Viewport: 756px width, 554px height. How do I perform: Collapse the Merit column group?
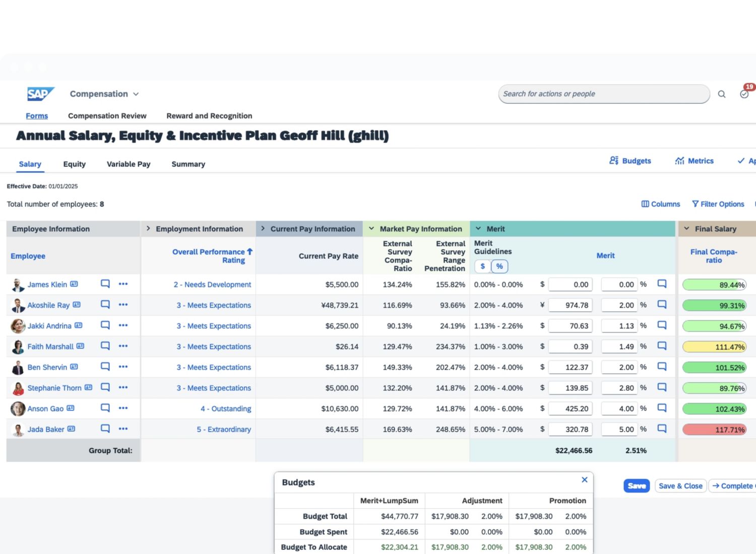[478, 229]
